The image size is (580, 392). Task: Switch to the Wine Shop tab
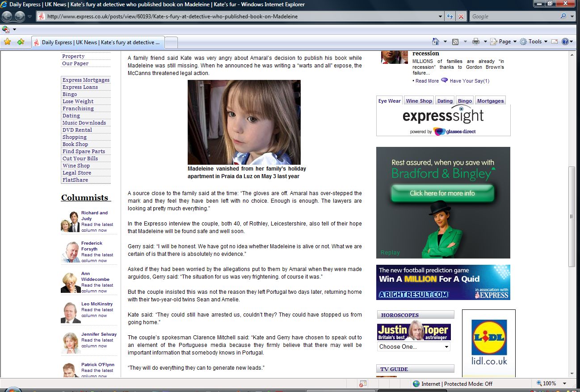click(x=419, y=101)
